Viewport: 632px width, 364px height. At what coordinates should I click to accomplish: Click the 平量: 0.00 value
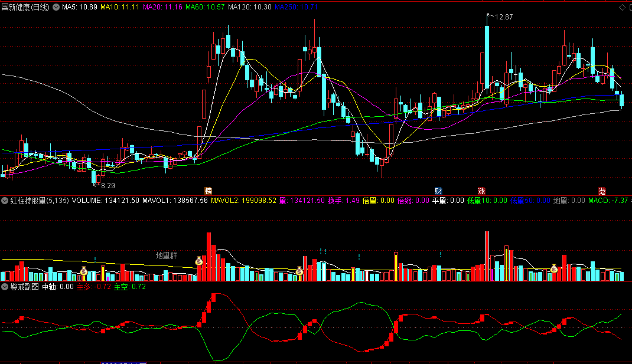448,201
